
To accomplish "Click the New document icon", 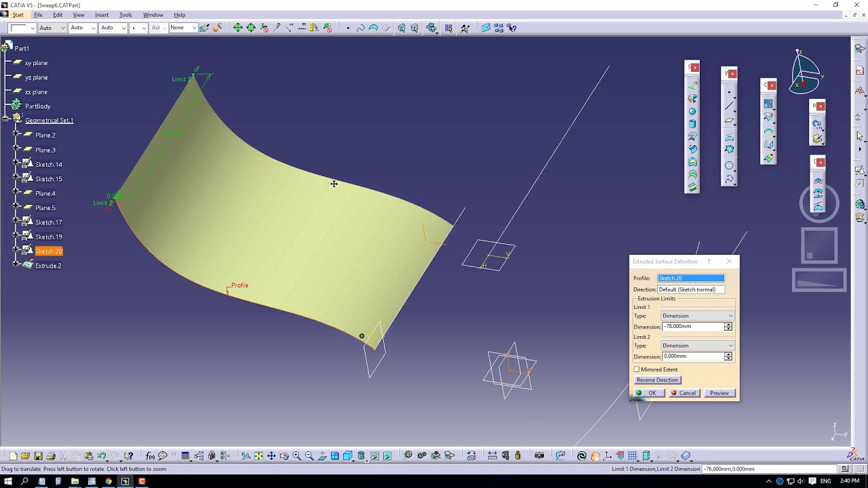I will (13, 455).
